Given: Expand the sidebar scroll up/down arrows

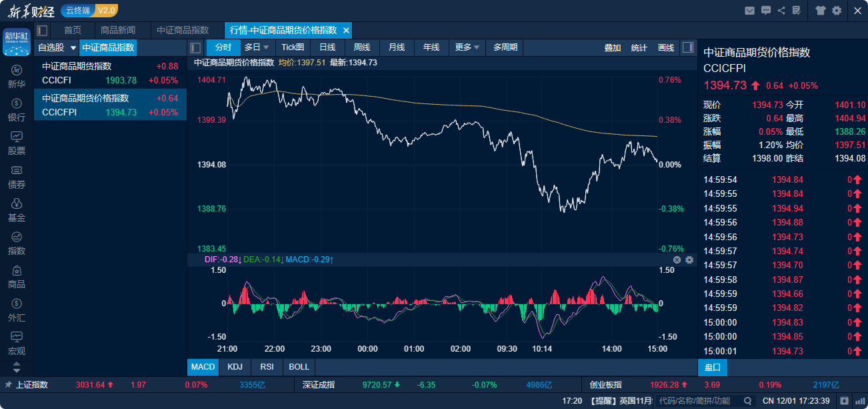Looking at the screenshot, I should [x=17, y=367].
